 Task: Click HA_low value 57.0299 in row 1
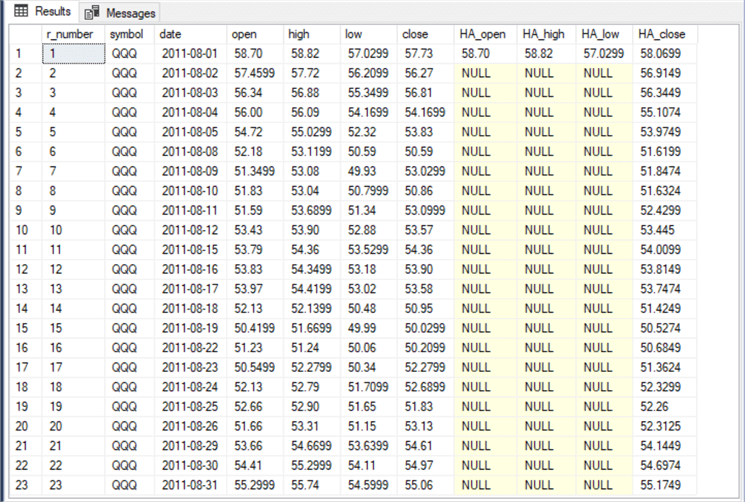604,53
